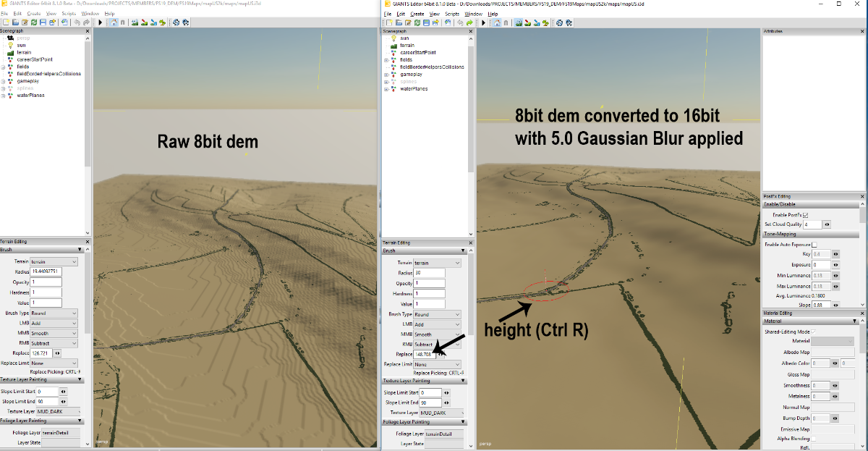Click the Open folder icon in left window toolbar

14,22
